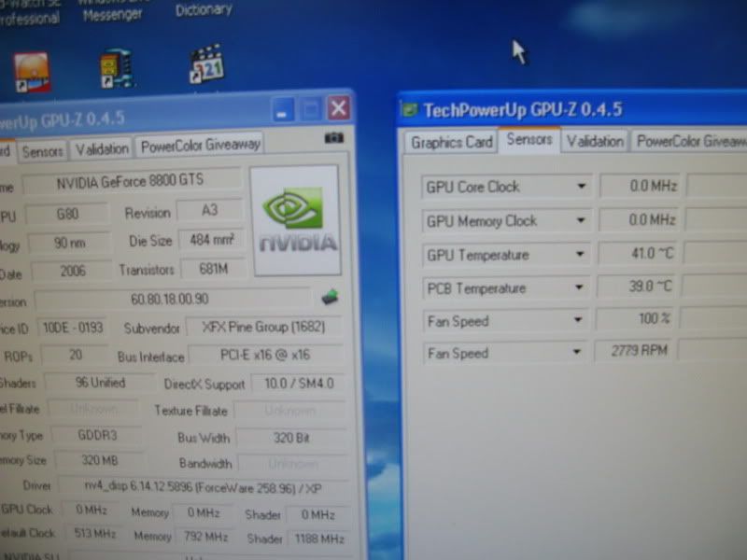Click the default Shader 1188 MHz value
Image resolution: width=747 pixels, height=560 pixels.
pos(318,539)
